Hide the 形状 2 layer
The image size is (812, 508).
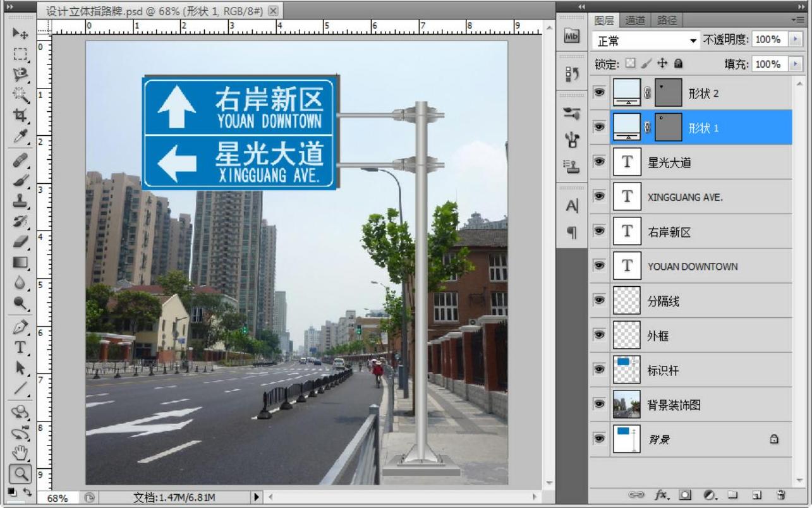click(599, 93)
